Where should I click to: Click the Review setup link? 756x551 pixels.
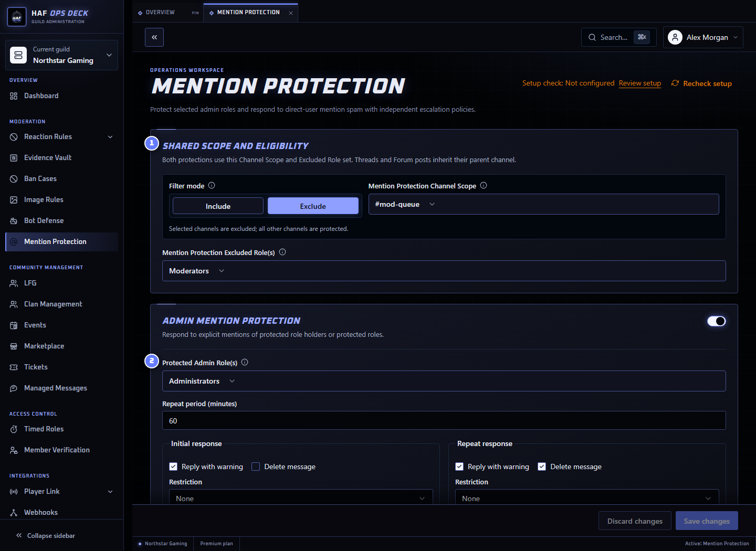pos(640,83)
